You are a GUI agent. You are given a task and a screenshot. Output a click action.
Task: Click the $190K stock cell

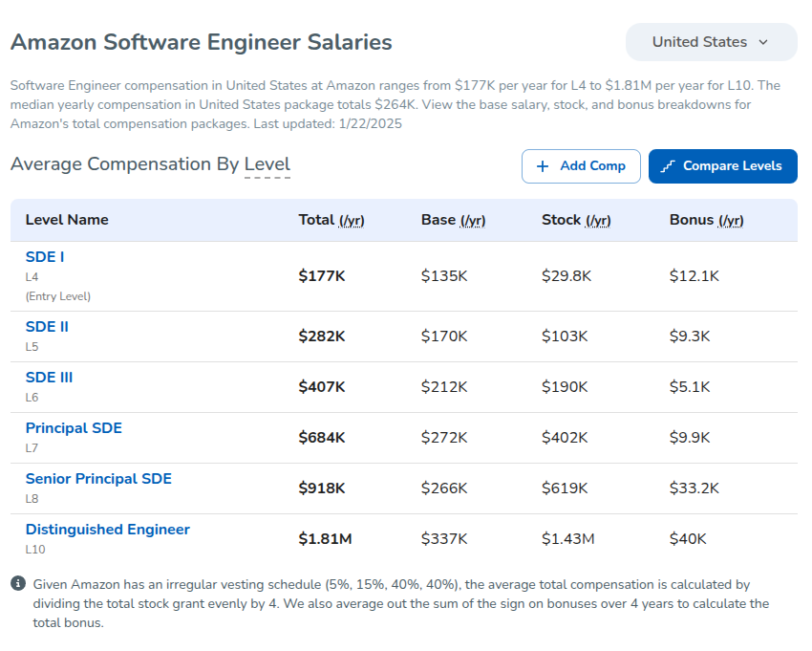click(565, 387)
